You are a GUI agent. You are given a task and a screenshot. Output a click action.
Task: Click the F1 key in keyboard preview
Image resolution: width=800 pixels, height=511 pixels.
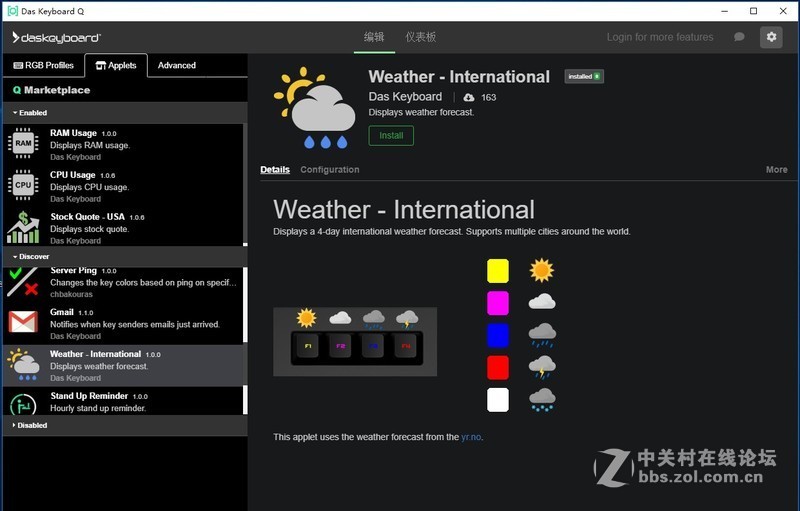(308, 346)
